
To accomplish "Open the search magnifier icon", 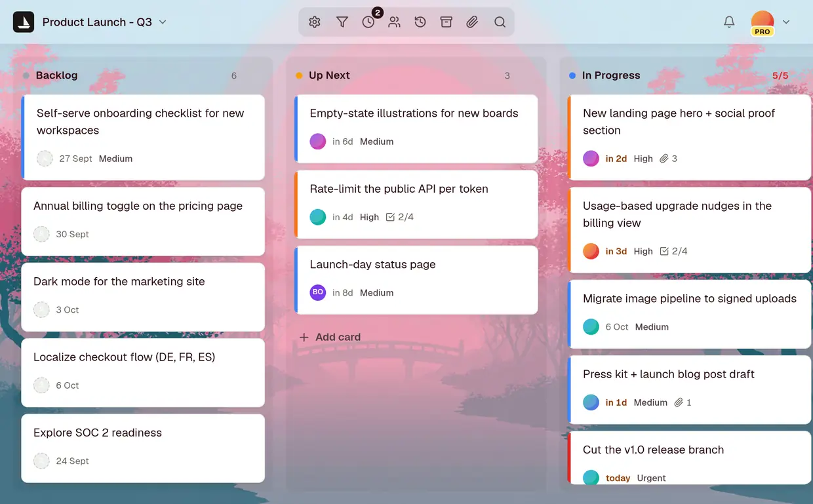I will coord(500,22).
